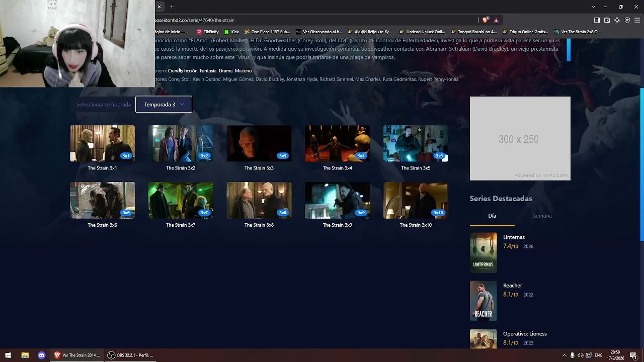Screen dimensions: 644x362
Task: Open the browser hamburger menu
Action: pos(637,20)
